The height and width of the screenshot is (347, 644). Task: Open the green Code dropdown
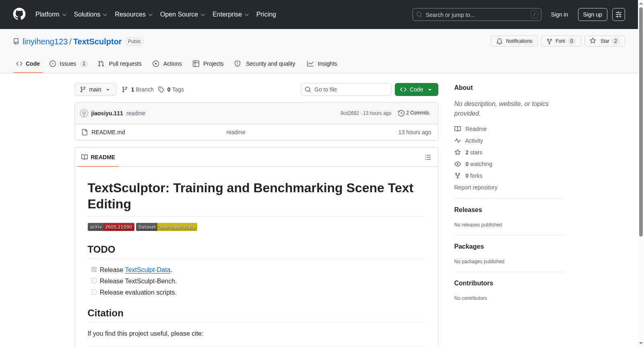tap(417, 89)
